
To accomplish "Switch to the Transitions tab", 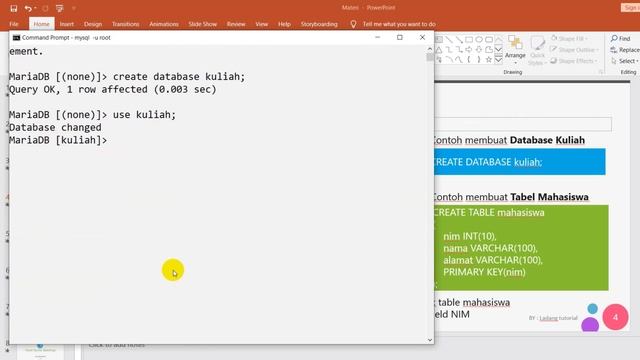I will 125,24.
